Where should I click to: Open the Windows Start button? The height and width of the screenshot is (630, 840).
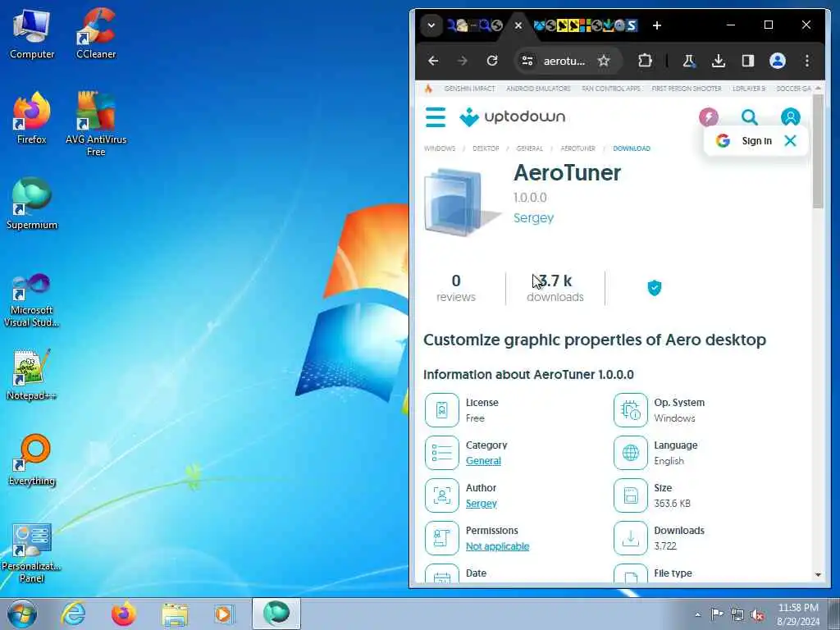pyautogui.click(x=22, y=614)
